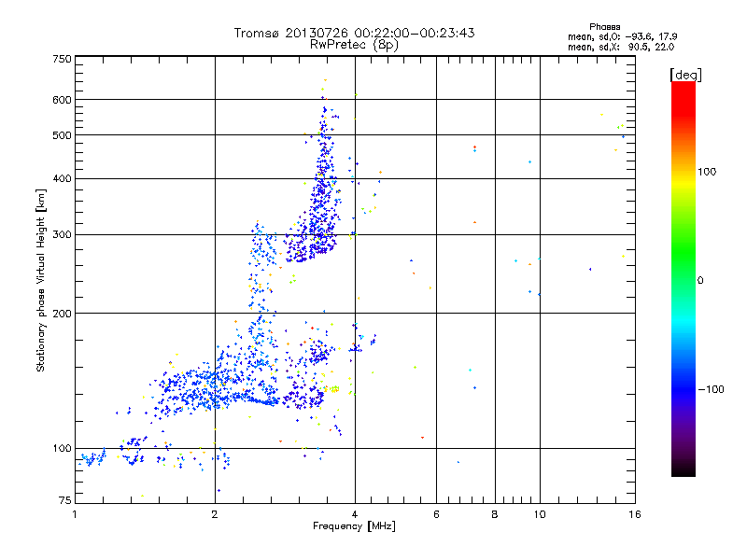Click x-axis tick label '10'
This screenshot has height=560, width=747.
(540, 514)
